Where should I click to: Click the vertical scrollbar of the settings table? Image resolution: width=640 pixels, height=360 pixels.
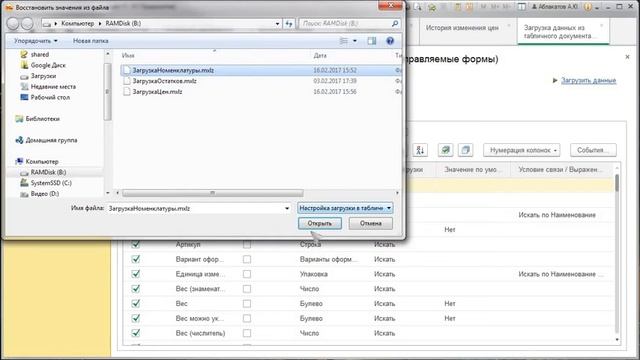(x=617, y=183)
